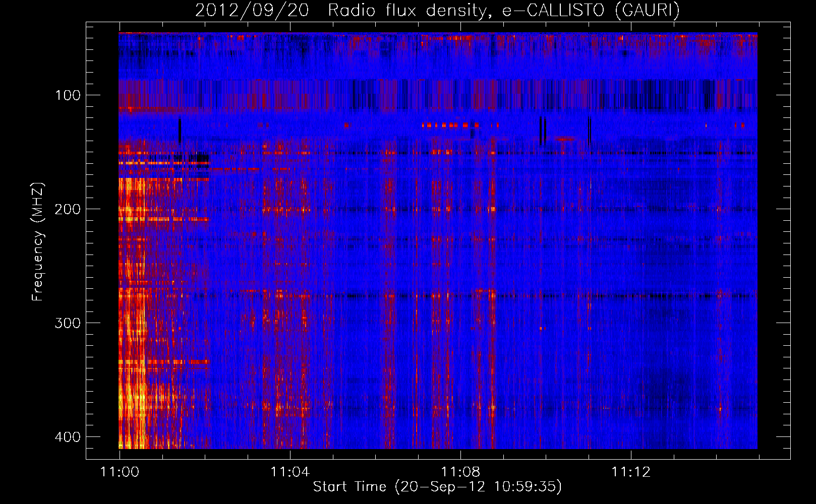Click the 300 frequency tick label
The height and width of the screenshot is (504, 816).
[x=68, y=323]
